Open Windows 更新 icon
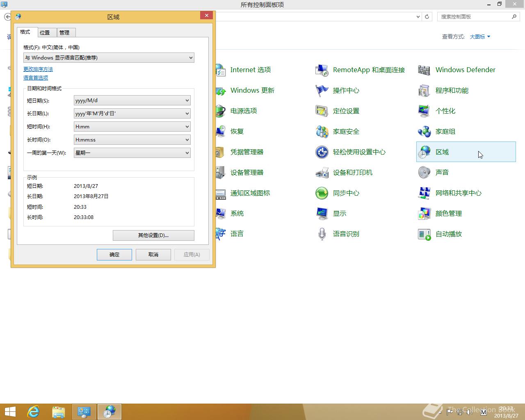The image size is (525, 420). 221,90
